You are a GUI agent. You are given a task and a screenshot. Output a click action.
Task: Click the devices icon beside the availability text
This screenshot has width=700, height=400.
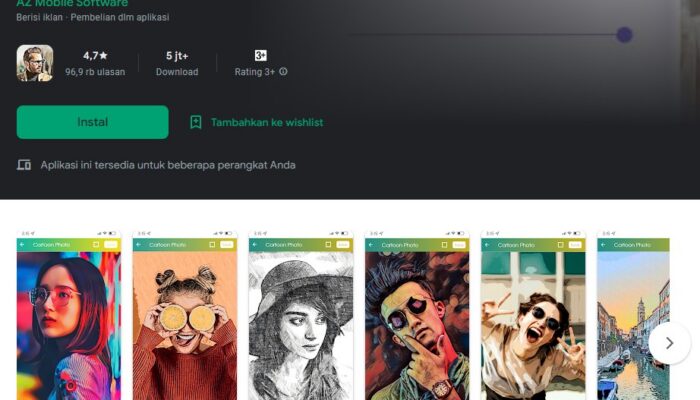[24, 165]
